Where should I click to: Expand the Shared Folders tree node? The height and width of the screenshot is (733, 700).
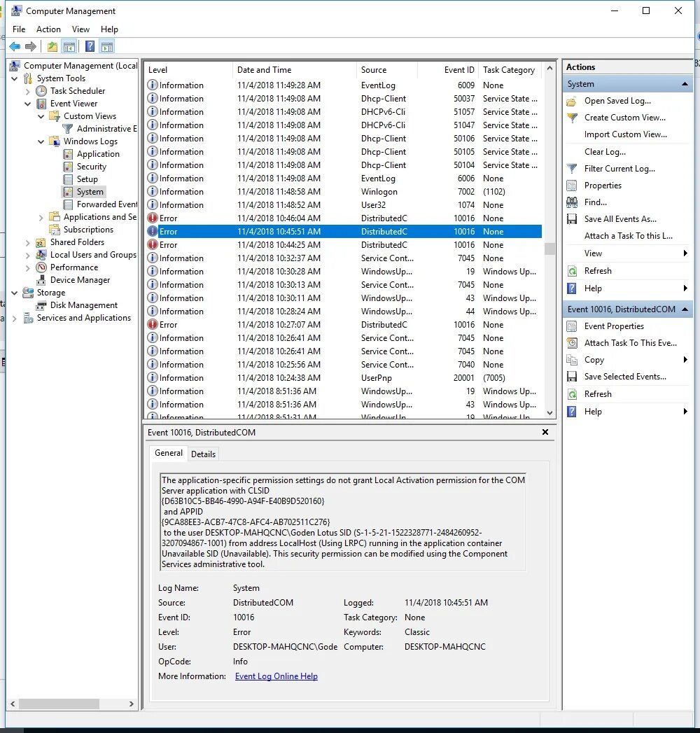tap(27, 243)
